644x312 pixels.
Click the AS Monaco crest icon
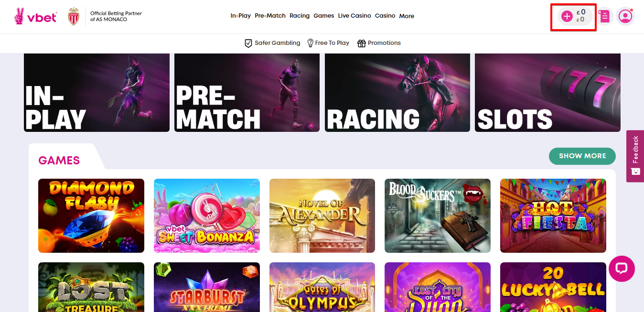tap(74, 16)
